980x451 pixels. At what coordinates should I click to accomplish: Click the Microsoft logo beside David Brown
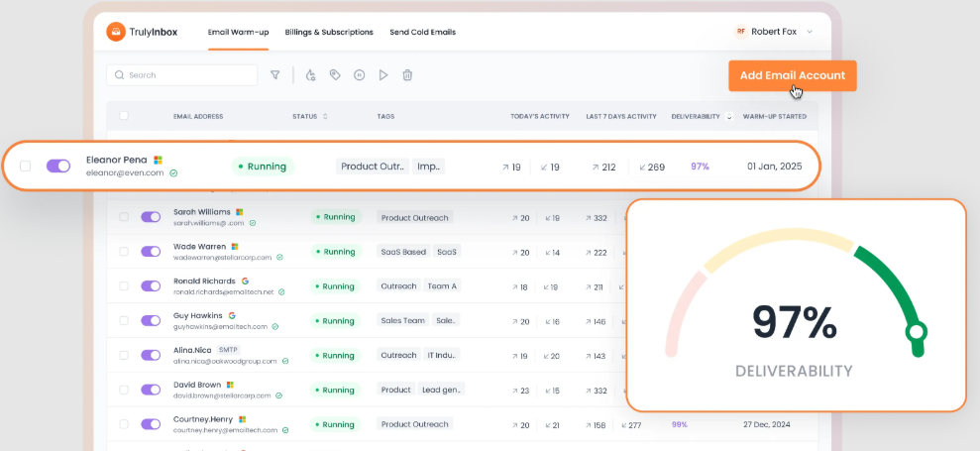(230, 385)
